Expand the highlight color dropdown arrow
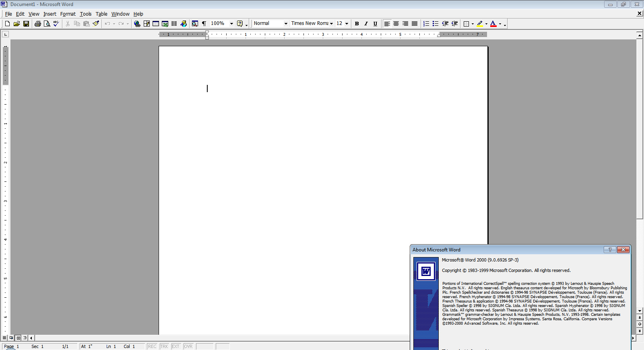Image resolution: width=644 pixels, height=350 pixels. 486,24
